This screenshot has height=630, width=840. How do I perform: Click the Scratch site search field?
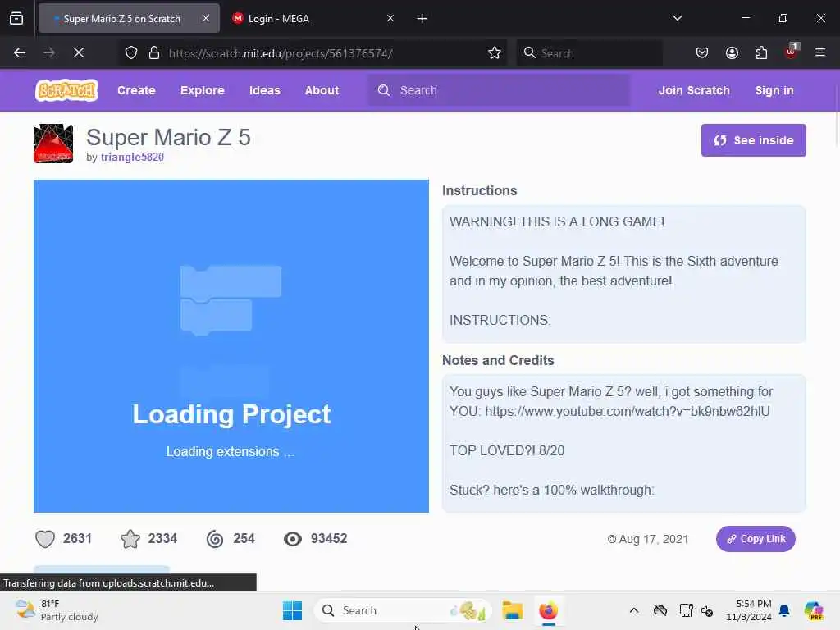tap(499, 90)
